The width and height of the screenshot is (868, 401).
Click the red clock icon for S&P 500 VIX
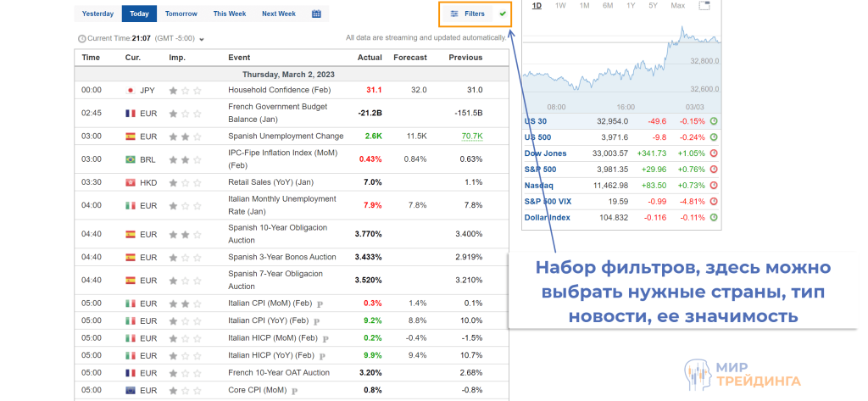click(714, 201)
